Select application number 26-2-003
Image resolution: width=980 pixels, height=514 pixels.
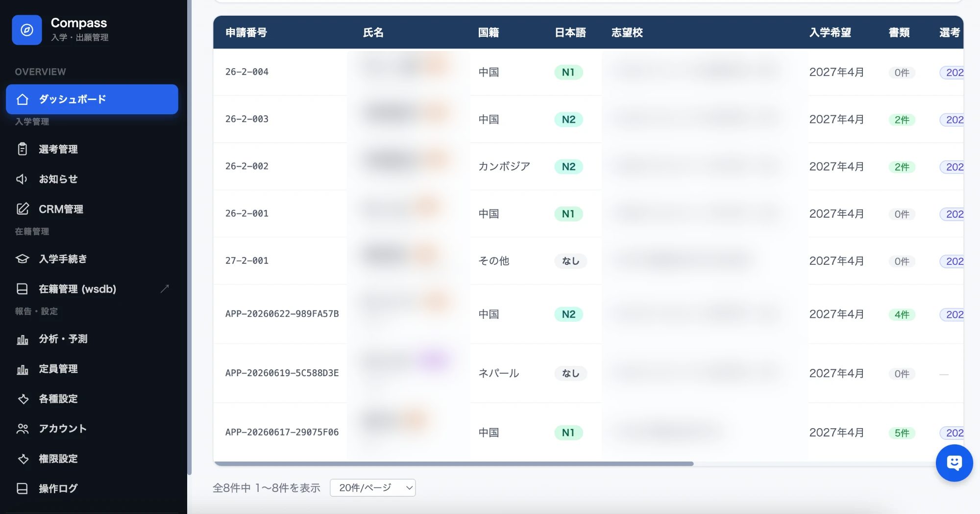[x=247, y=119]
